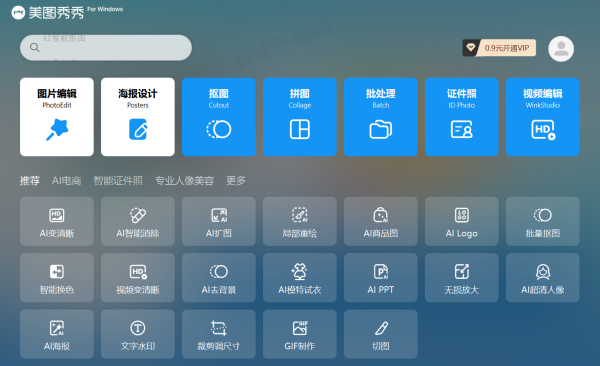Launch the AI Logo tool
The image size is (600, 366).
(461, 221)
